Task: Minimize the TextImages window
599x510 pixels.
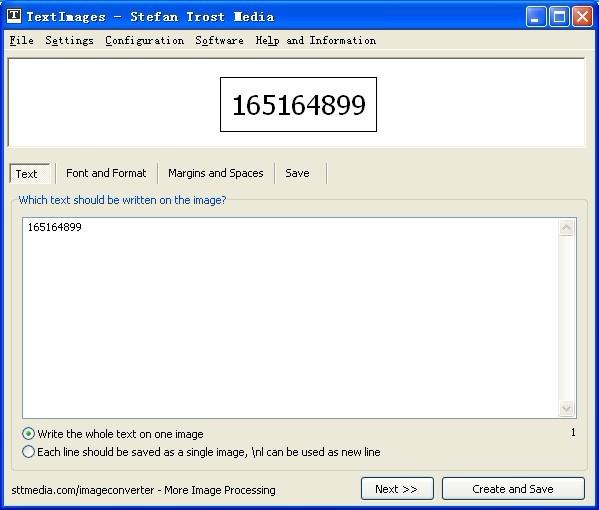Action: 536,17
